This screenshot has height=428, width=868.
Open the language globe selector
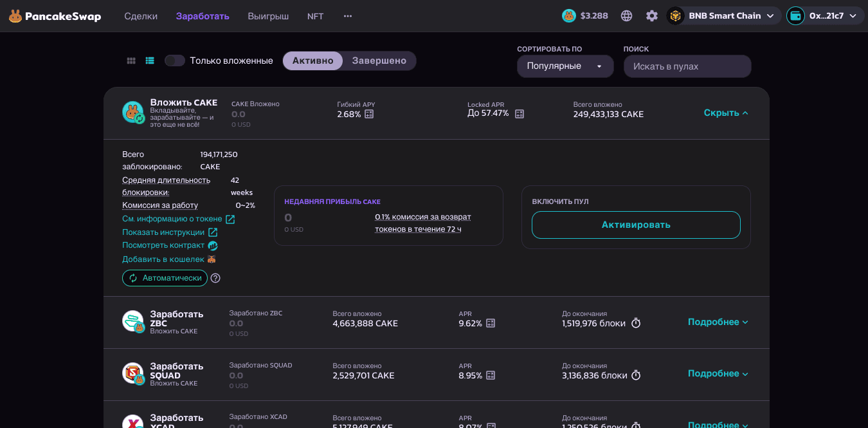click(627, 16)
